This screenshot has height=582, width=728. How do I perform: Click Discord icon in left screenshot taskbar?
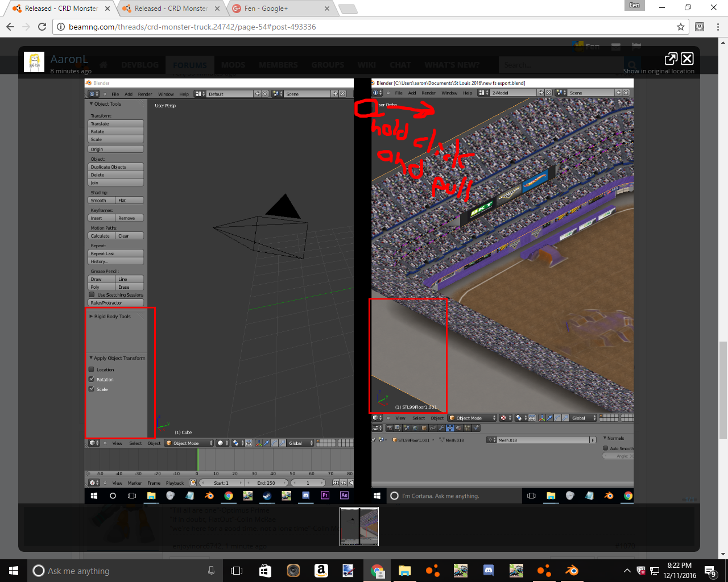[305, 496]
